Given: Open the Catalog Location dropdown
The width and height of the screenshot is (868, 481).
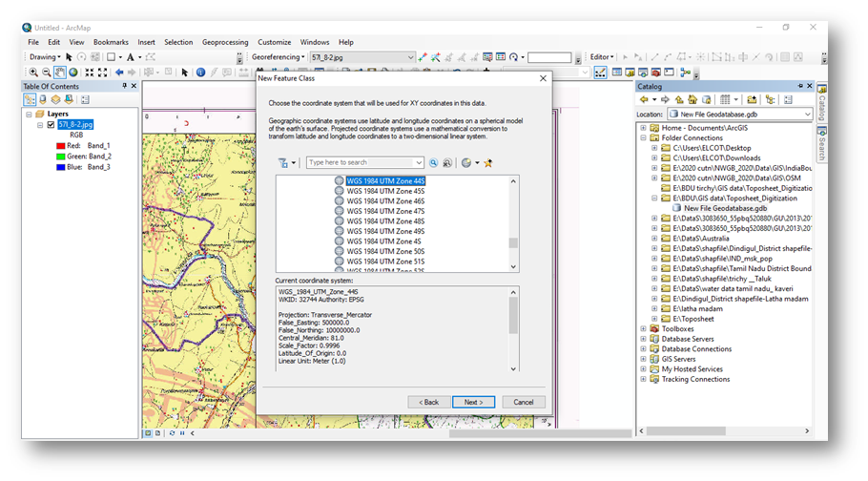Looking at the screenshot, I should click(x=807, y=115).
